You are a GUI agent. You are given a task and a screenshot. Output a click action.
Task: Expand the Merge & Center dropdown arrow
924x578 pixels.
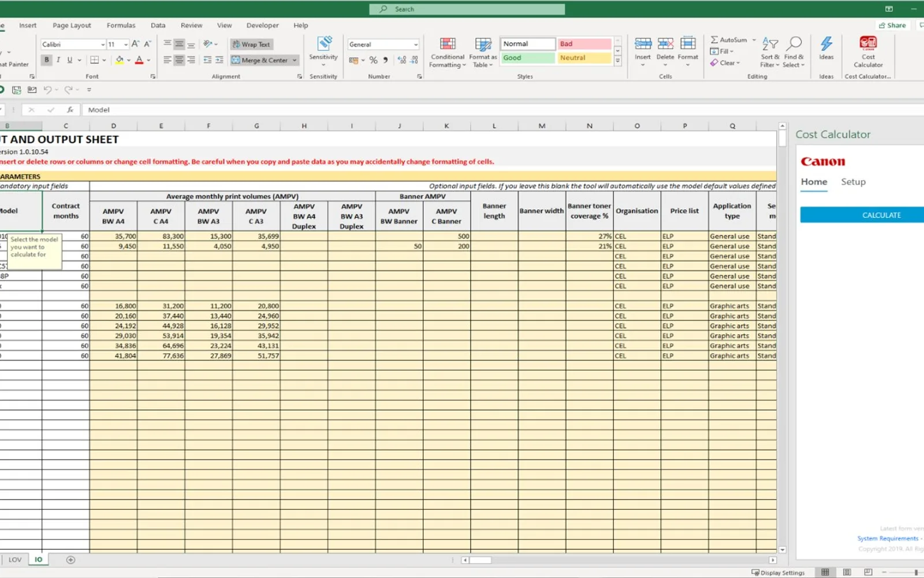(x=295, y=60)
